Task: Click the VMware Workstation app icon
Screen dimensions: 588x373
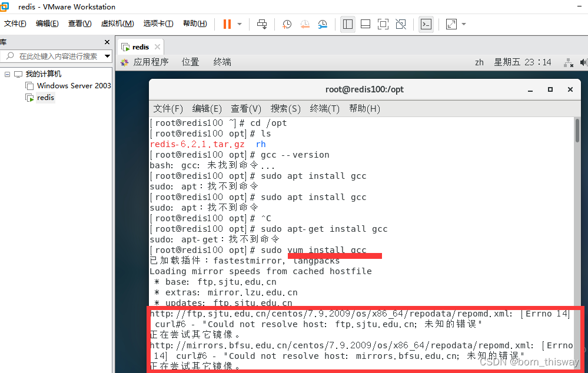Action: [x=4, y=6]
